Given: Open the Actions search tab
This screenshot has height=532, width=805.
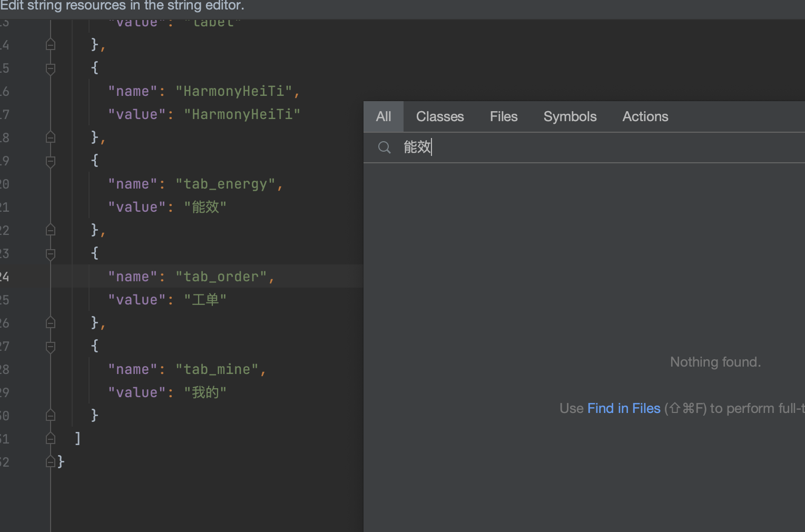Looking at the screenshot, I should (645, 116).
